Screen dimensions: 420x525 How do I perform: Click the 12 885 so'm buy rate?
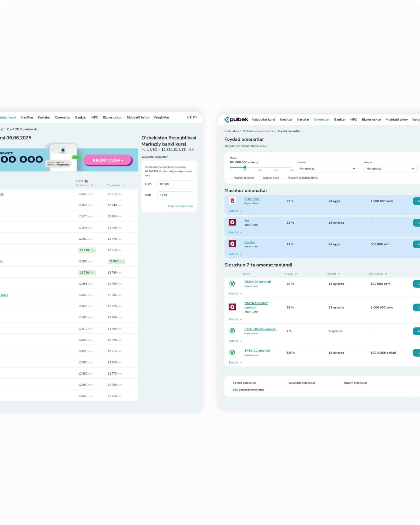(x=86, y=284)
